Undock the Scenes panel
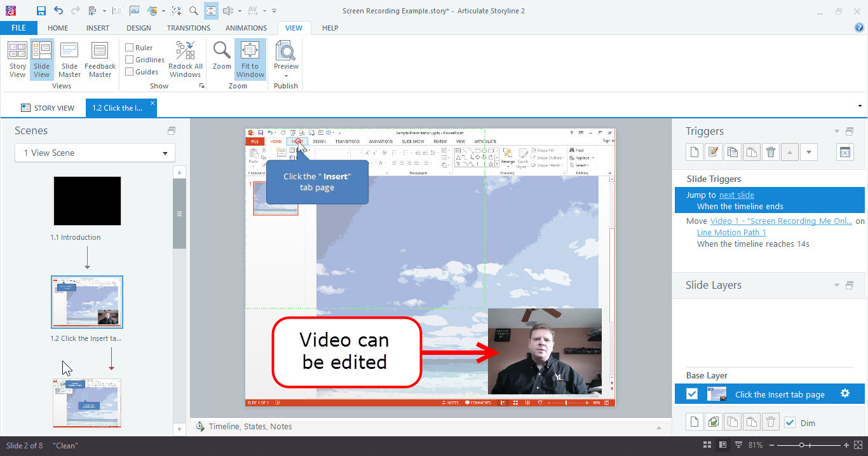The height and width of the screenshot is (456, 868). (171, 131)
